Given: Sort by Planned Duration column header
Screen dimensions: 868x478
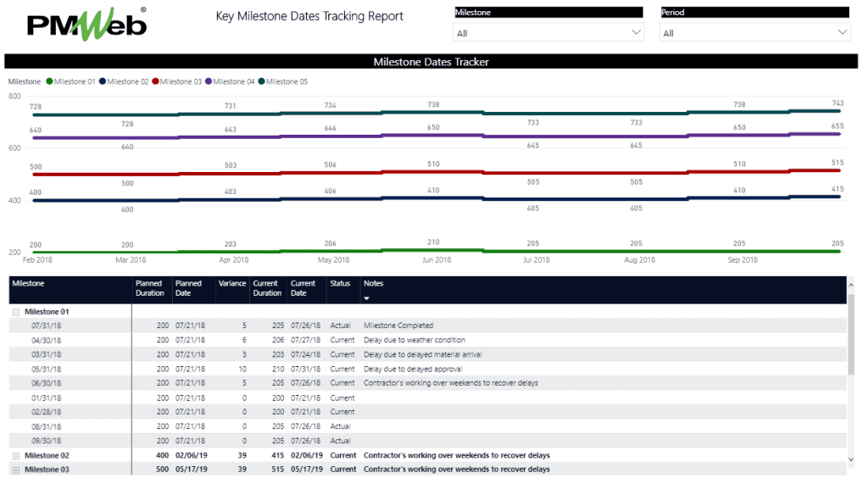Looking at the screenshot, I should click(x=150, y=288).
